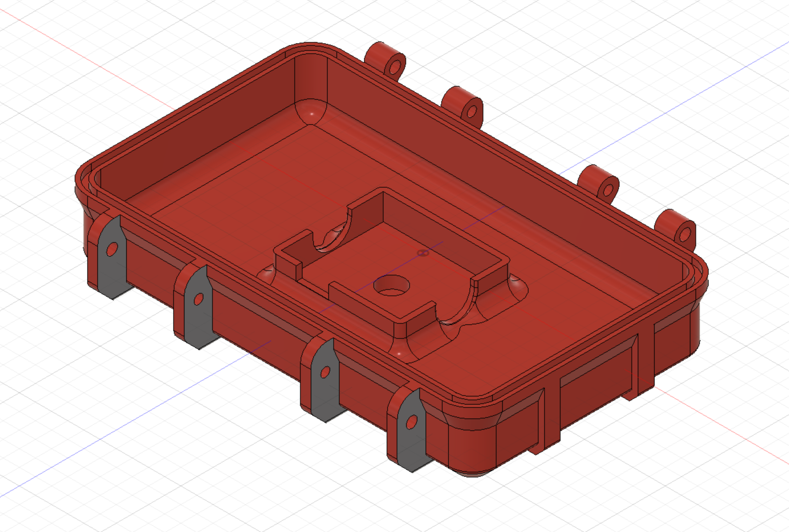Click the hole in the rightmost rear hinge lug
789x532 pixels.
[x=685, y=234]
